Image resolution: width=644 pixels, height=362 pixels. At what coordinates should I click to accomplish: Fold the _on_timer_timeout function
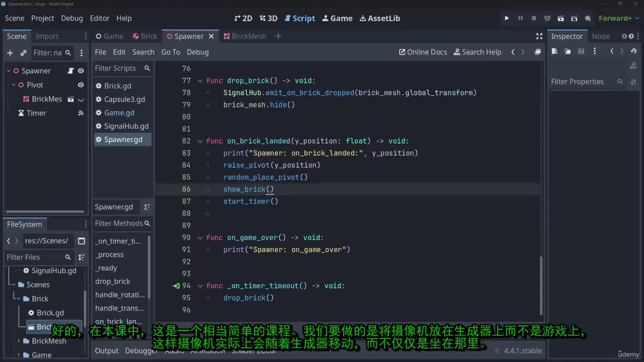(x=200, y=286)
